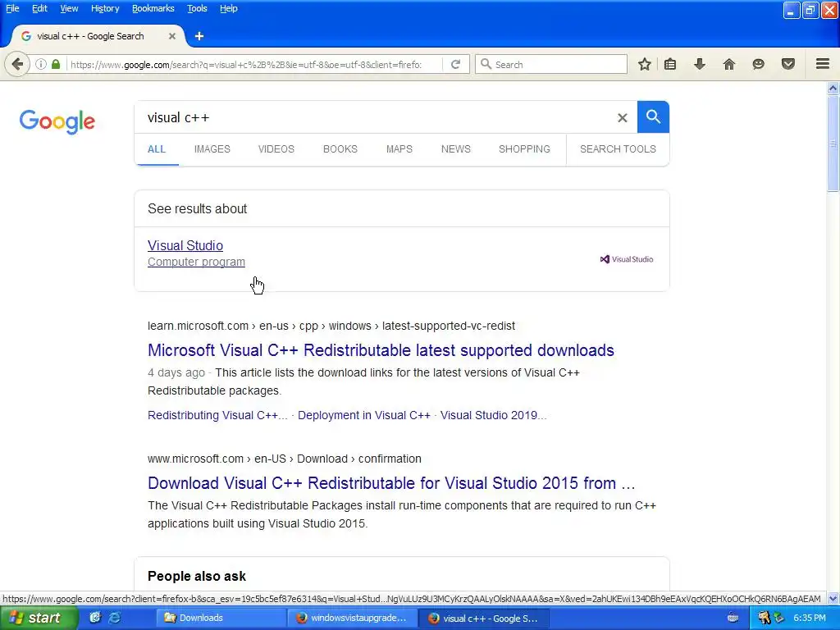Switch to the SHOPPING results tab
Viewport: 840px width, 630px height.
click(524, 149)
